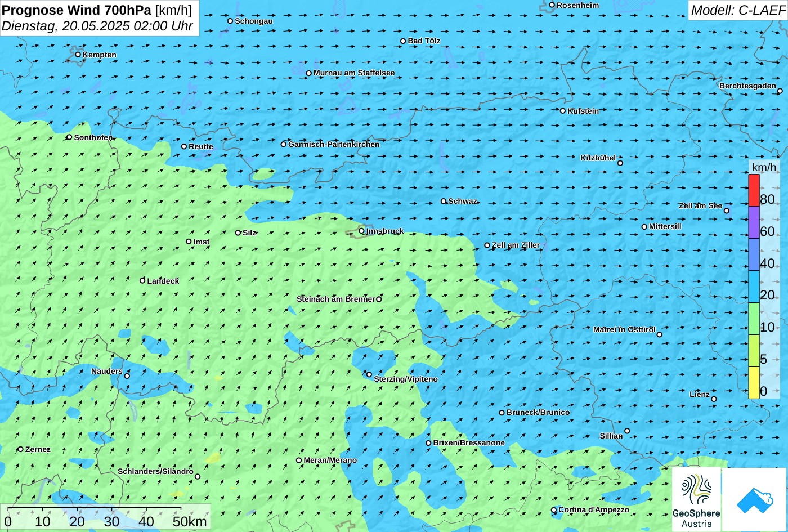Click the Sillian town marker
Image resolution: width=788 pixels, height=532 pixels.
tap(627, 431)
